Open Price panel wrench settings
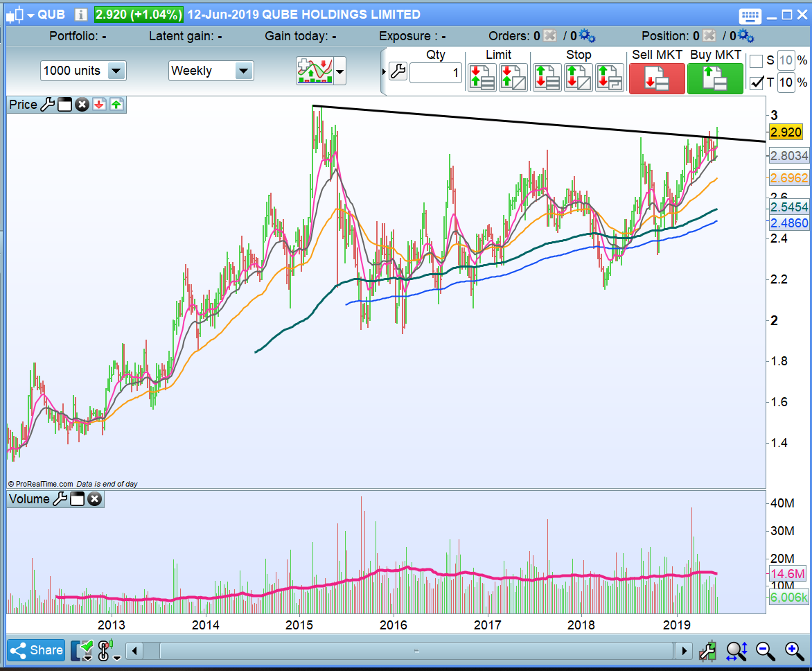 pyautogui.click(x=48, y=105)
